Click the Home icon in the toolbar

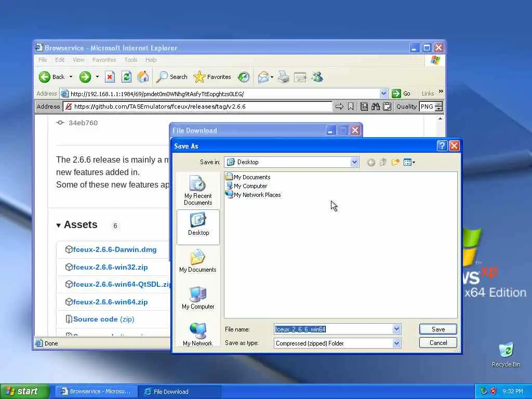click(143, 77)
